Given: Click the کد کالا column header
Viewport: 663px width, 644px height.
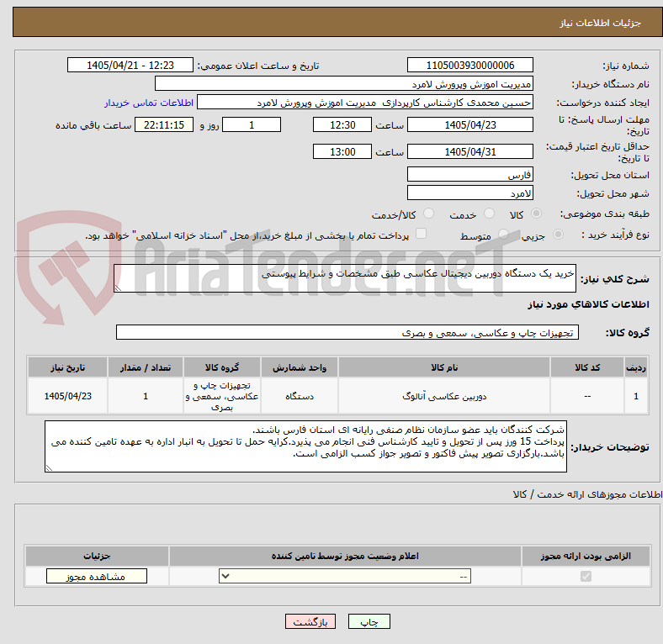Looking at the screenshot, I should tap(587, 367).
